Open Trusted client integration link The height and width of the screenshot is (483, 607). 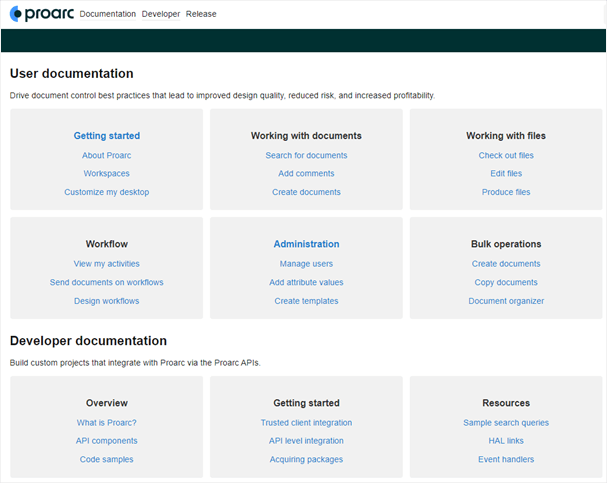coord(306,423)
